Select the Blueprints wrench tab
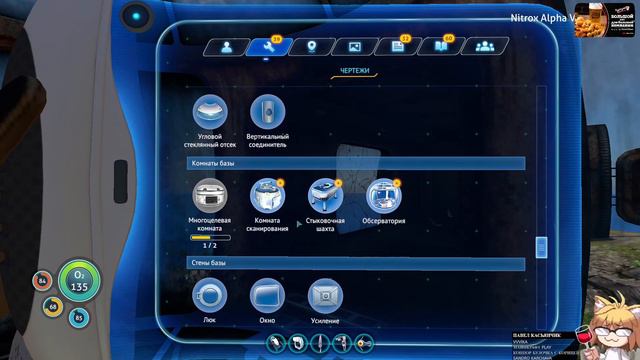Screen dimensions: 640x360 coord(269,47)
